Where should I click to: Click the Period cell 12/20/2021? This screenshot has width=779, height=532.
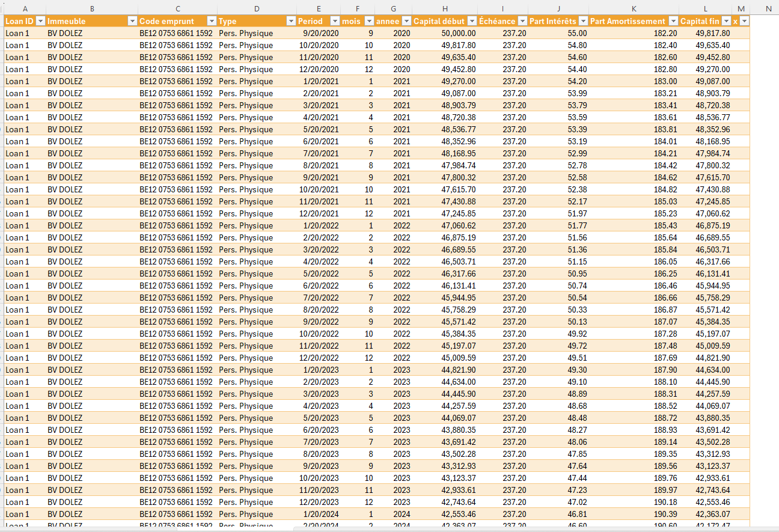[319, 213]
